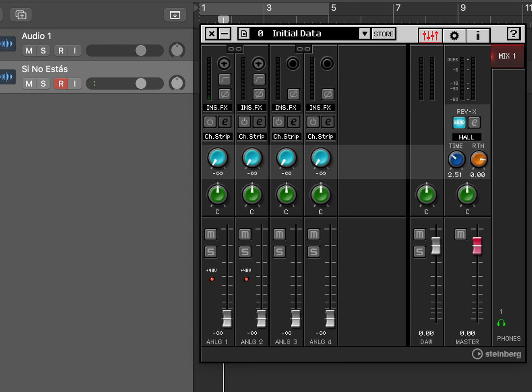532x392 pixels.
Task: Click the ANLG 1 input connector icon
Action: click(224, 63)
